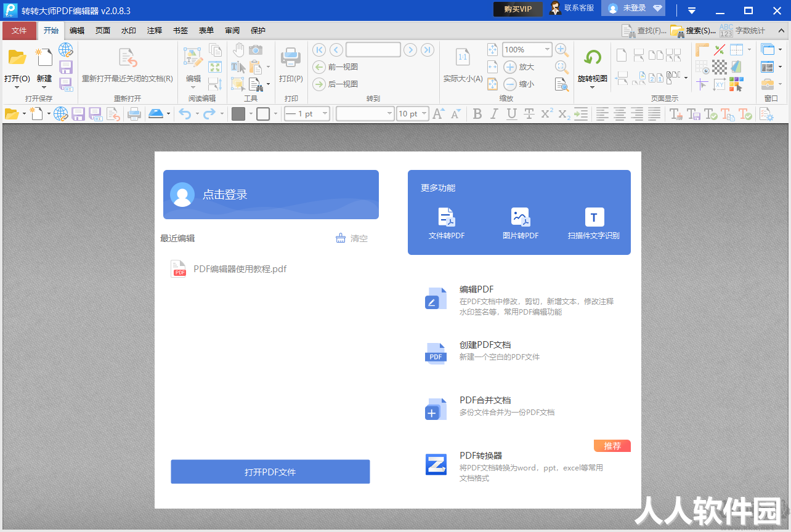The image size is (791, 532).
Task: Set text alignment to center
Action: 619,113
